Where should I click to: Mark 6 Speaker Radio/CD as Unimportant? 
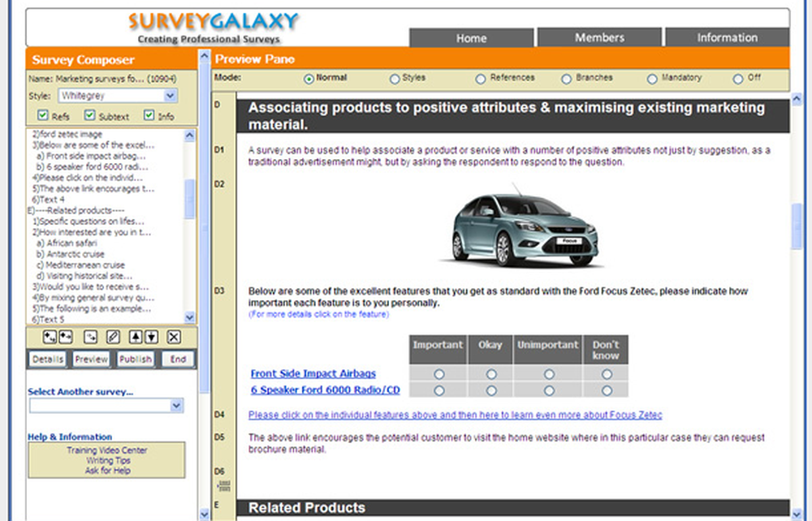[549, 390]
